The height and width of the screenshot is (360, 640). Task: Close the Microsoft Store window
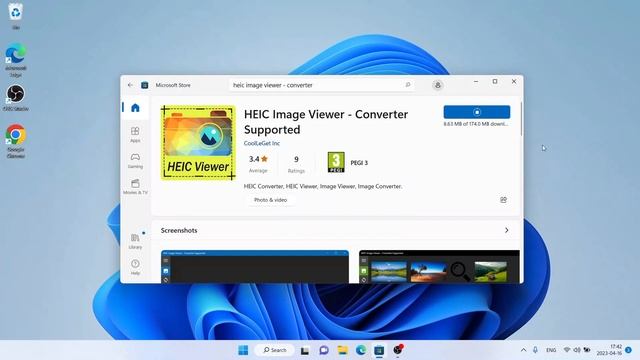514,82
